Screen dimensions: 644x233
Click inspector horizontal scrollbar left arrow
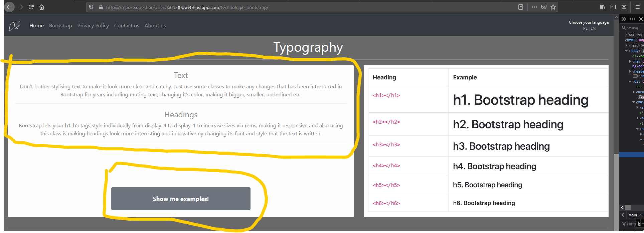coord(622,207)
